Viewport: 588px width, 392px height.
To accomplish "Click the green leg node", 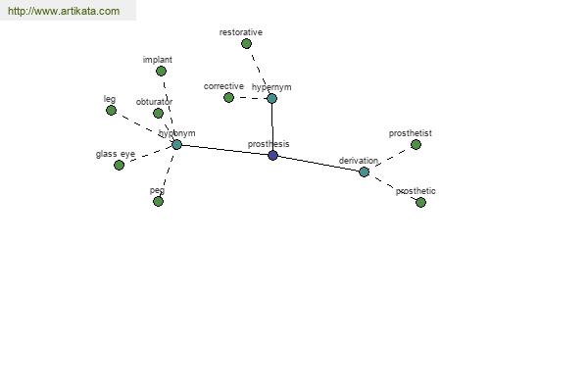I will tap(111, 111).
